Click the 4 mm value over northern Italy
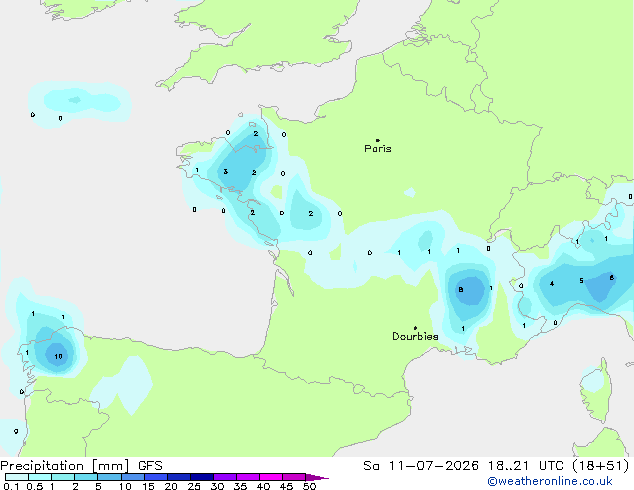Image resolution: width=634 pixels, height=490 pixels. click(552, 284)
